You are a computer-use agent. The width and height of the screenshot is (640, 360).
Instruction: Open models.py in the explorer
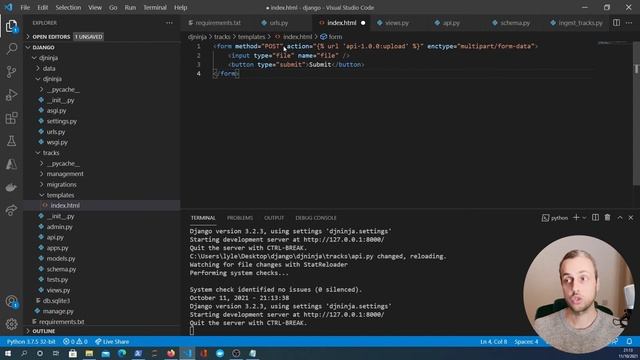coord(61,258)
